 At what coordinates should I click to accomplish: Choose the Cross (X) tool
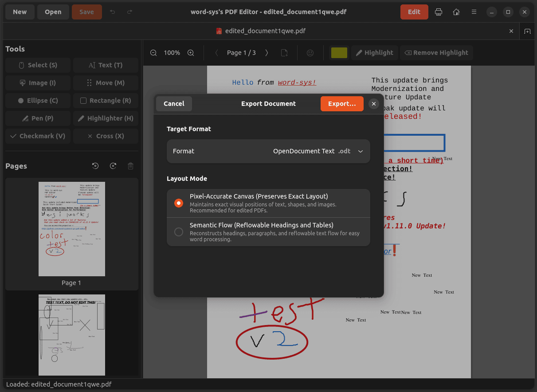pos(106,136)
